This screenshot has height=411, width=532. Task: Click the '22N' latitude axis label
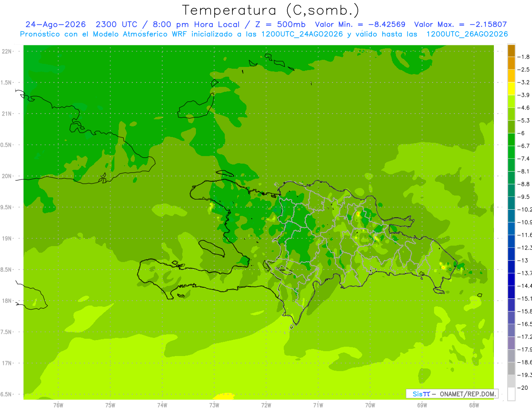tap(8, 51)
